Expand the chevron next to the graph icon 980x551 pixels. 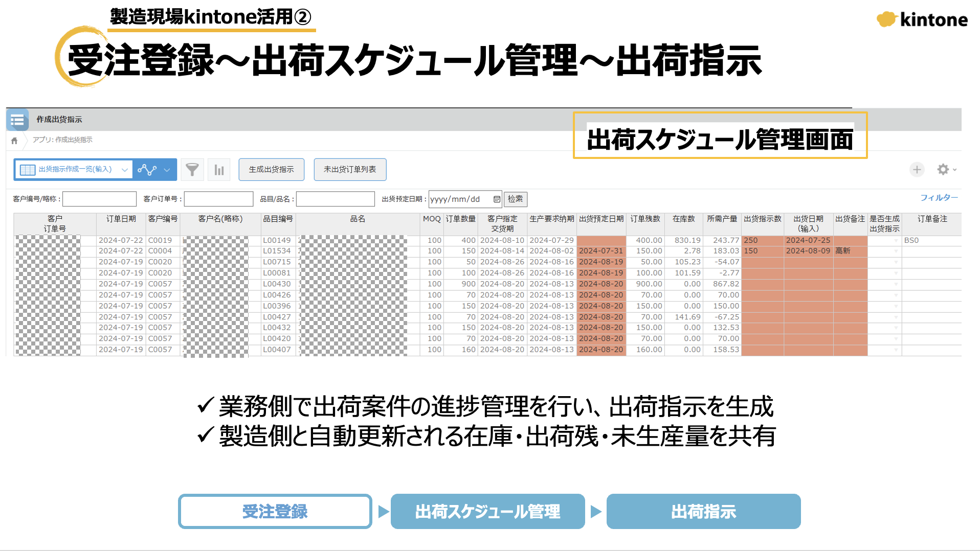click(x=167, y=170)
